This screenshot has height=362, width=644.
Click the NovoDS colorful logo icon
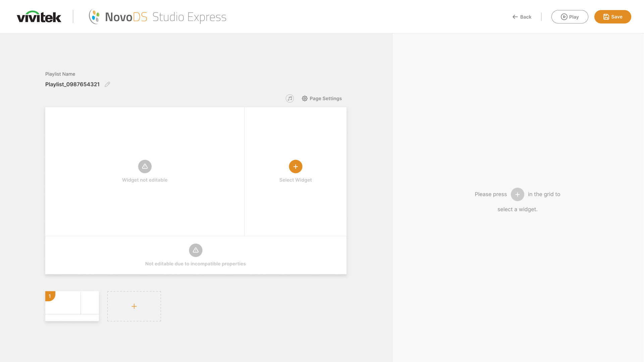[94, 17]
